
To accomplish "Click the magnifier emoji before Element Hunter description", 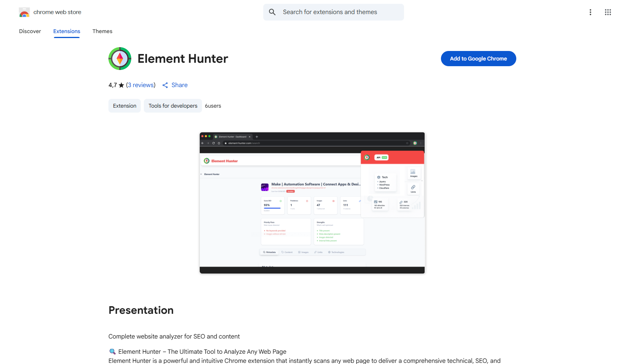I will click(x=112, y=351).
